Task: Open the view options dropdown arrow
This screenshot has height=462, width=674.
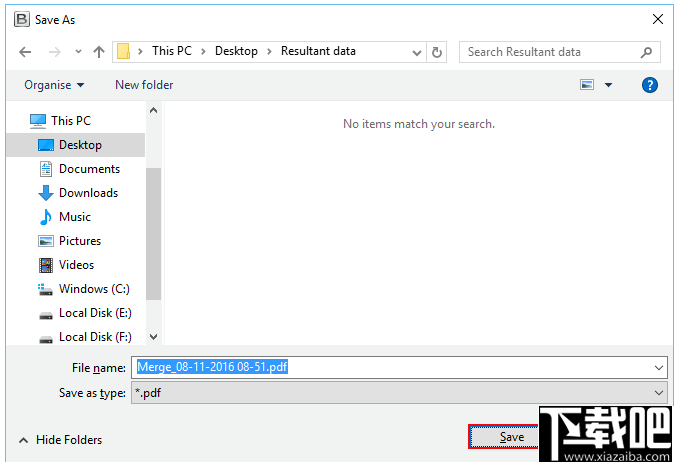Action: (608, 85)
